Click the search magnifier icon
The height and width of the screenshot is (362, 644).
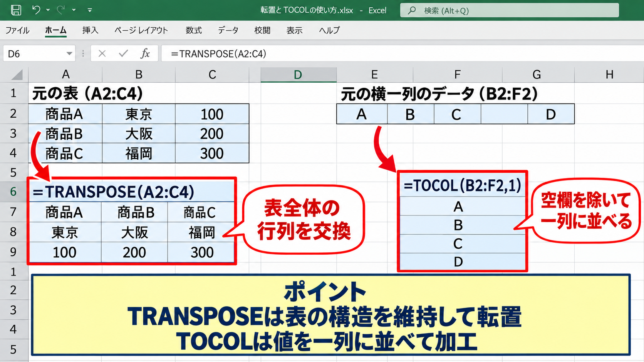[x=412, y=10]
